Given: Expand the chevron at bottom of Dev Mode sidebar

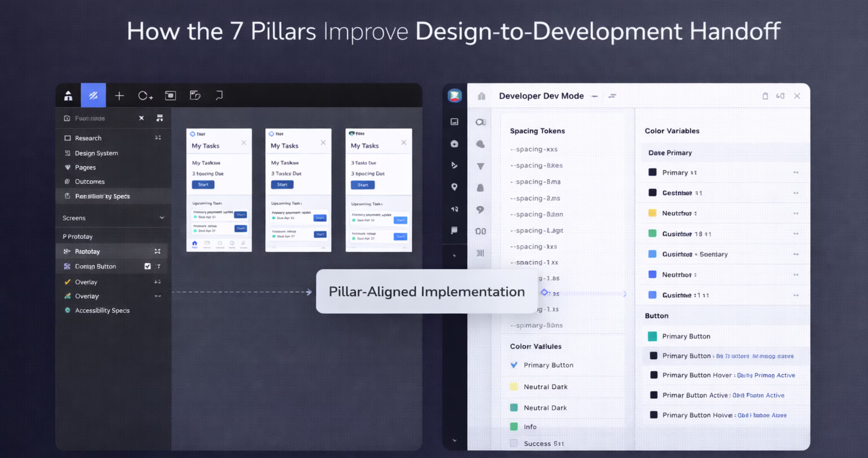Looking at the screenshot, I should pos(455,440).
